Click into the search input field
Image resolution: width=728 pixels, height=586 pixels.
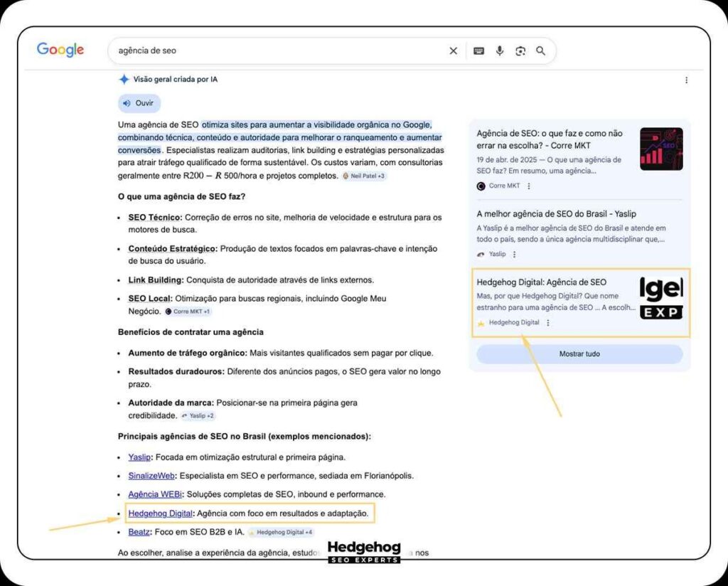[277, 50]
